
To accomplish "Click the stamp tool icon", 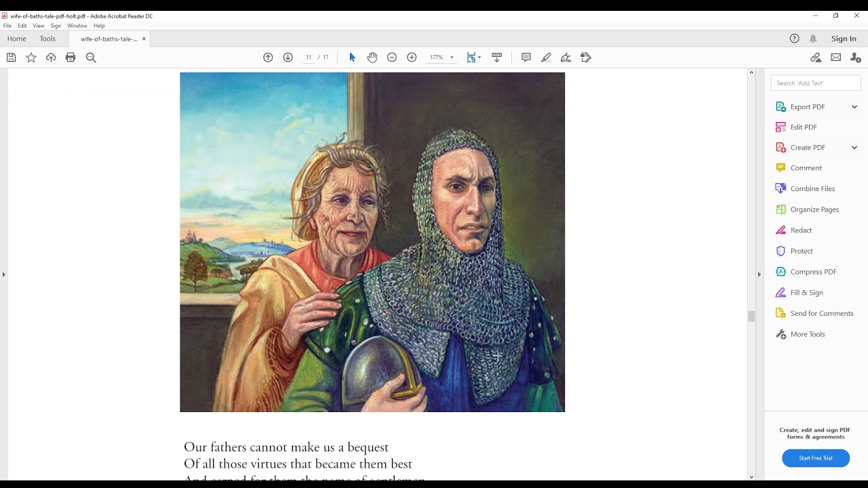I will pos(586,58).
